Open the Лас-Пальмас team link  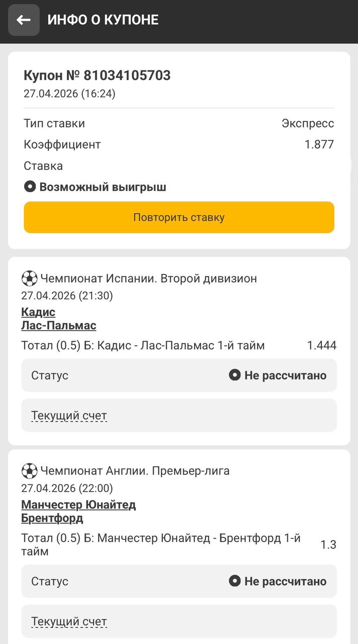coord(58,326)
